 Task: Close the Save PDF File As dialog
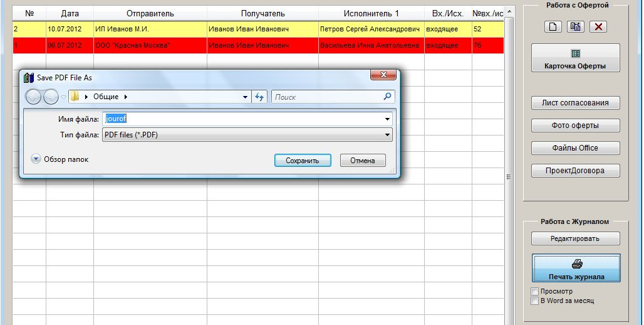click(383, 75)
